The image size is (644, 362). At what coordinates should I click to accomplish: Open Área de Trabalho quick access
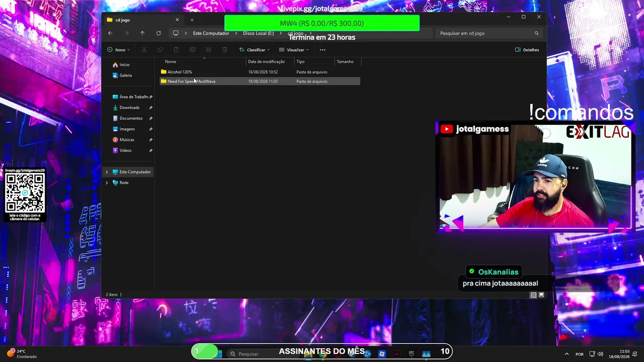(131, 97)
